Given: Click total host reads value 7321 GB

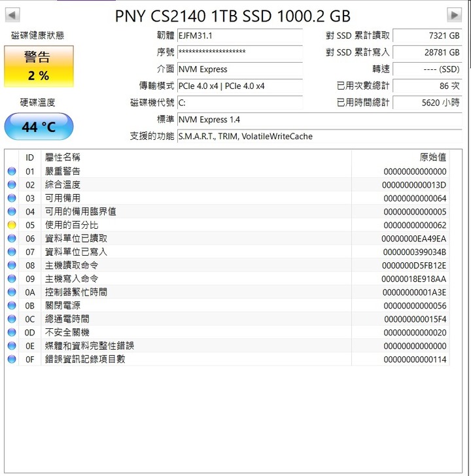Looking at the screenshot, I should click(427, 36).
